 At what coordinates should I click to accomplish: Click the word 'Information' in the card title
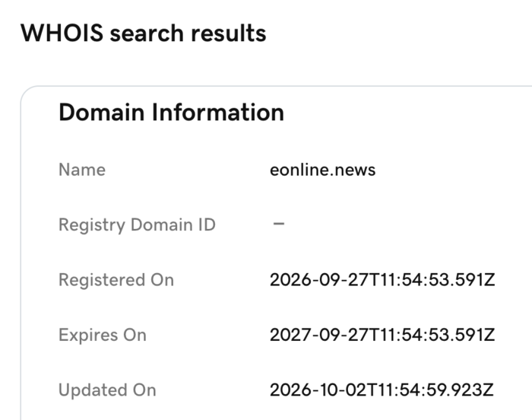click(x=218, y=112)
